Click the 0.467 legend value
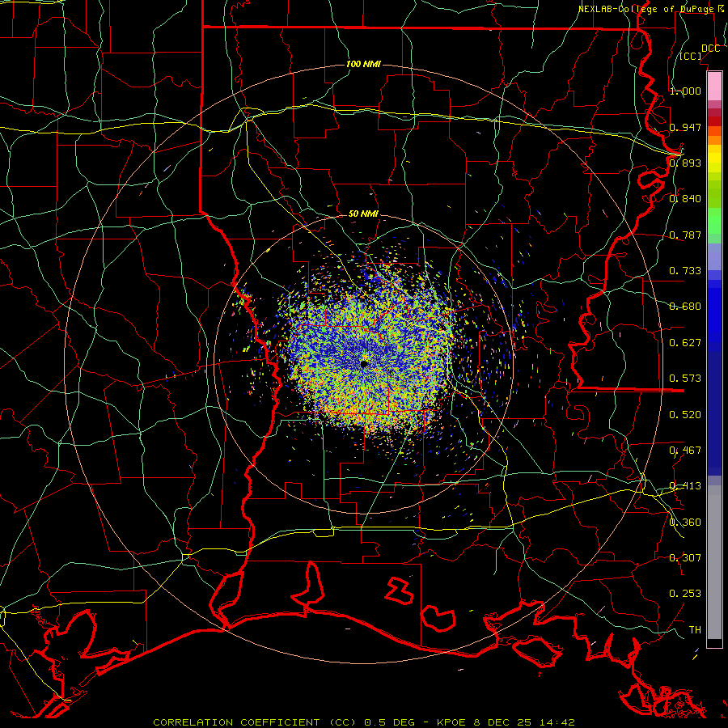This screenshot has height=728, width=728. pyautogui.click(x=685, y=451)
